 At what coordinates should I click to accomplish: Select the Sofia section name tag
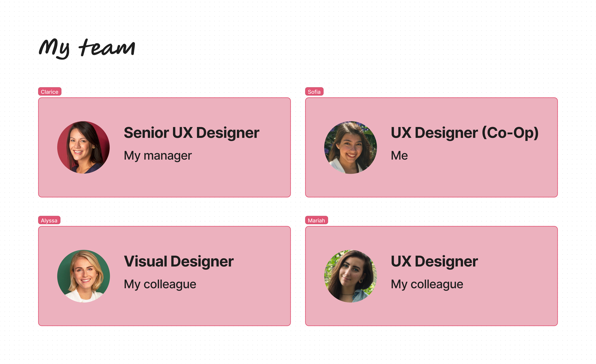[314, 92]
